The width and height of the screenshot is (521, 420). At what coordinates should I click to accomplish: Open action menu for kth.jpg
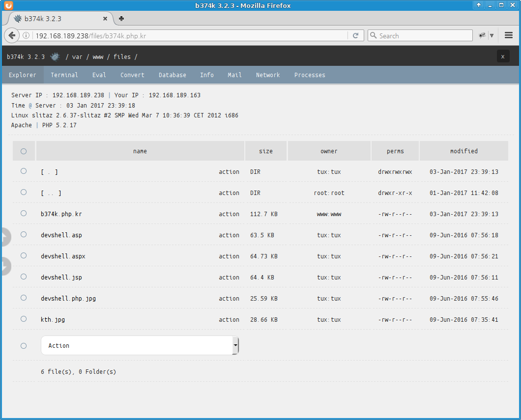click(229, 320)
